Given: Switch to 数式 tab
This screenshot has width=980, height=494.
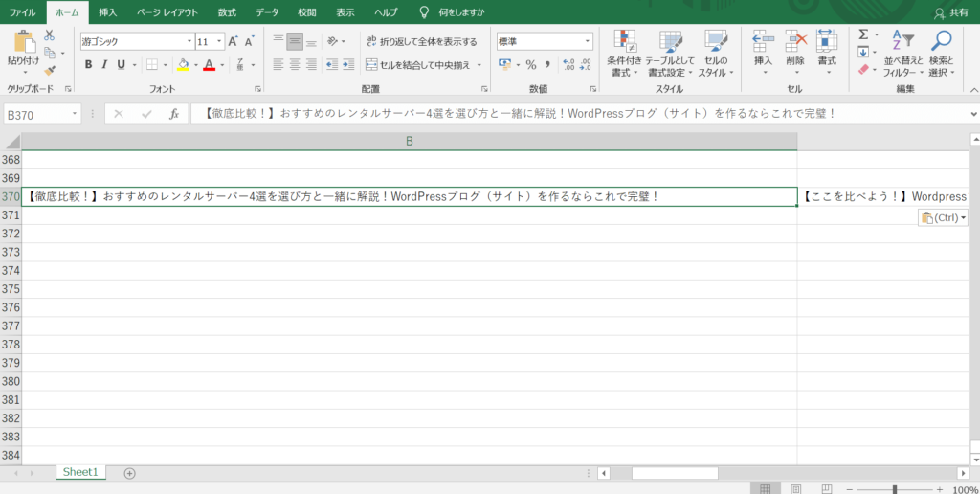Looking at the screenshot, I should click(x=227, y=12).
